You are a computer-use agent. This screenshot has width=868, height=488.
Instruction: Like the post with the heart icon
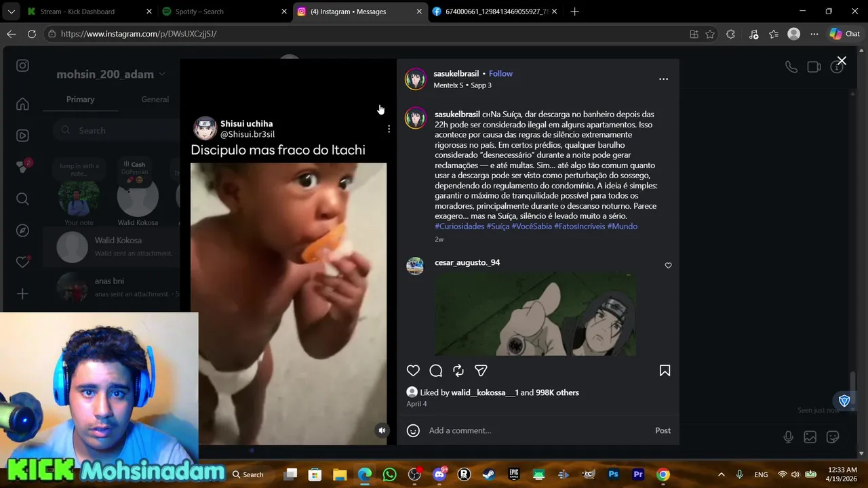click(413, 371)
